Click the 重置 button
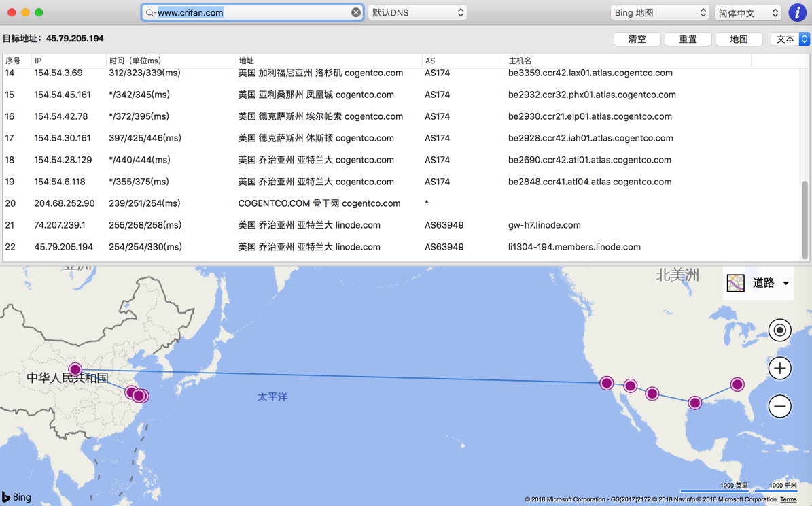812x506 pixels. click(688, 39)
